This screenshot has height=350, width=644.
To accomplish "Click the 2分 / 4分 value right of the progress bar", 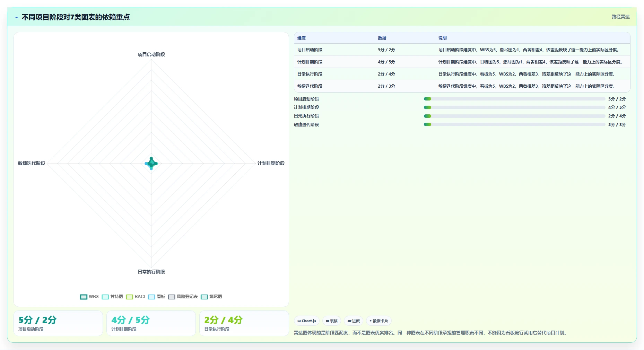I will pos(617,116).
